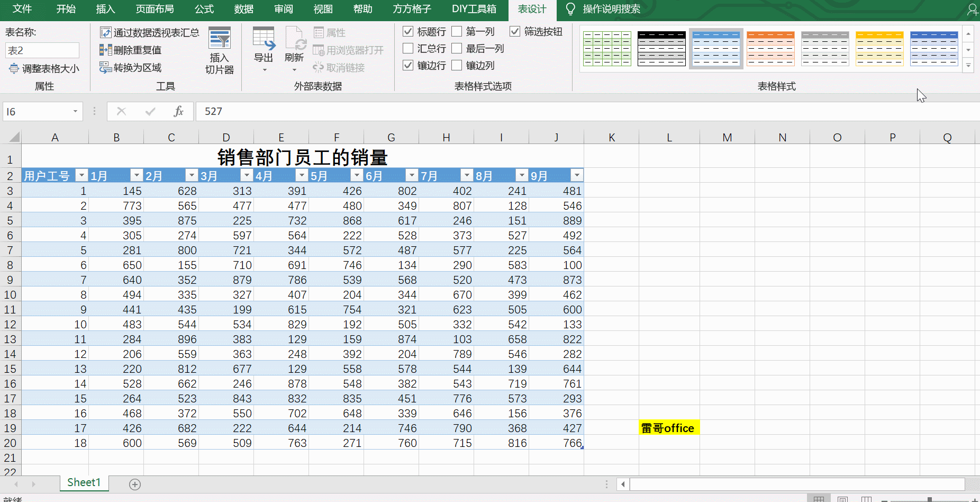Switch to the 公式 Formulas tab
The width and height of the screenshot is (980, 502).
[204, 9]
